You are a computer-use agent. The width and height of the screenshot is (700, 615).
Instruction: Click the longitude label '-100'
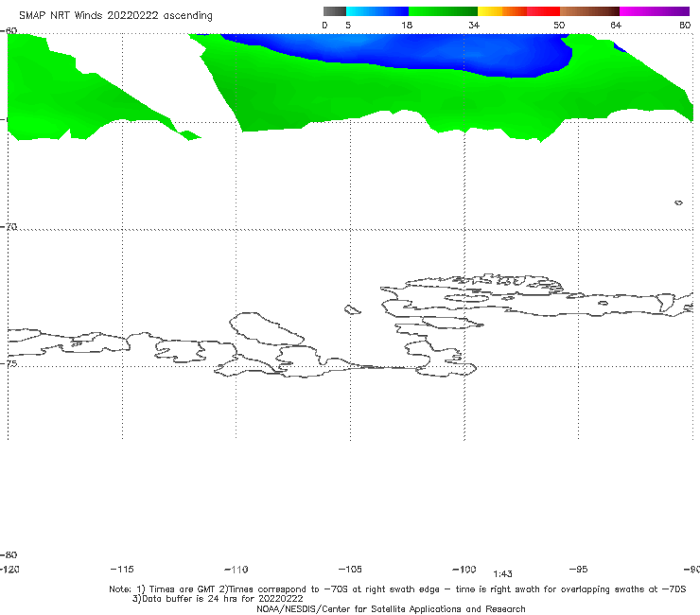tap(464, 569)
